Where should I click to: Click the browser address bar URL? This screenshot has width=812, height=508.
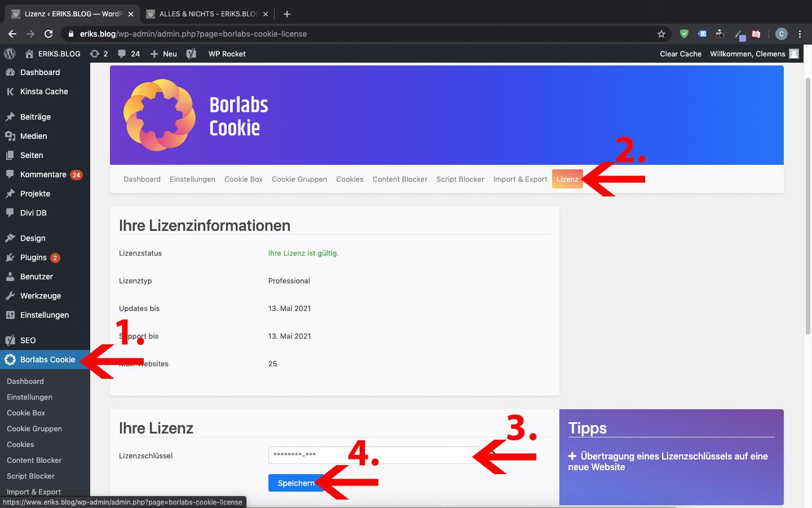193,34
